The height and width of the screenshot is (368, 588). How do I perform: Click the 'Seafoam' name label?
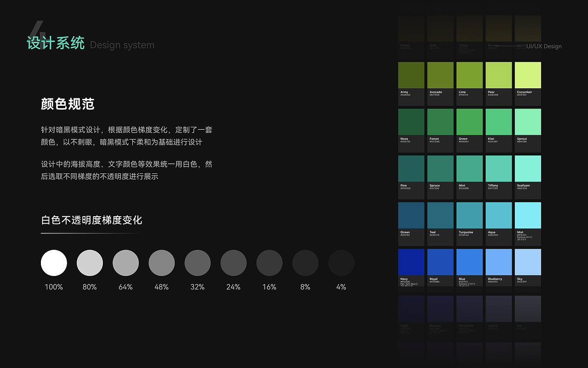click(x=523, y=186)
